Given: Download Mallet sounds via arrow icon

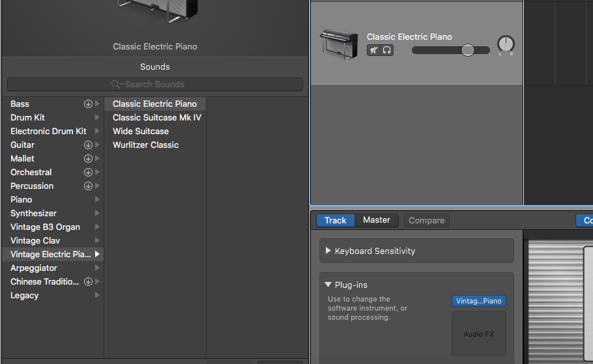Looking at the screenshot, I should pyautogui.click(x=88, y=158).
